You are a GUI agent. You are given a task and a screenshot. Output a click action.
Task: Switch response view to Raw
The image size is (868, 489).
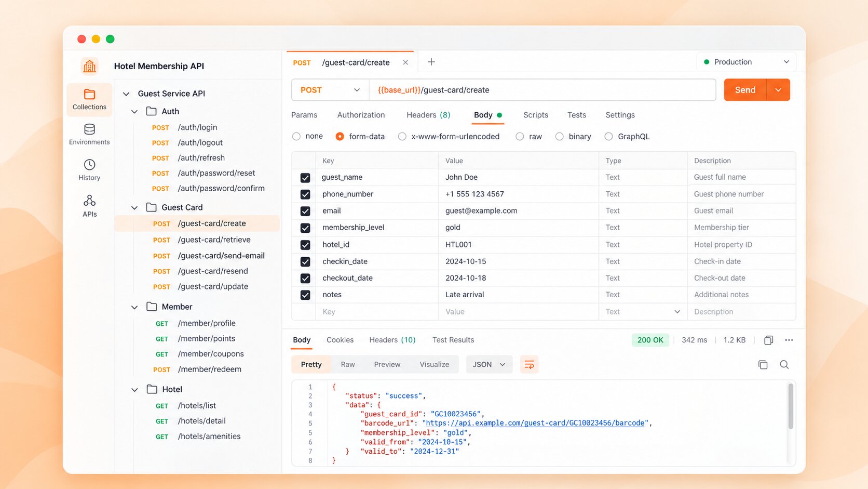point(348,365)
